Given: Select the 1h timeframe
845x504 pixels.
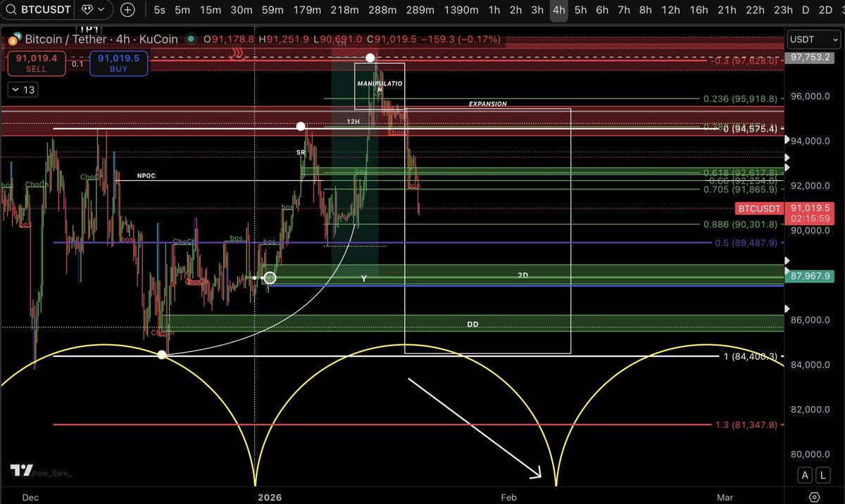Looking at the screenshot, I should (x=494, y=11).
